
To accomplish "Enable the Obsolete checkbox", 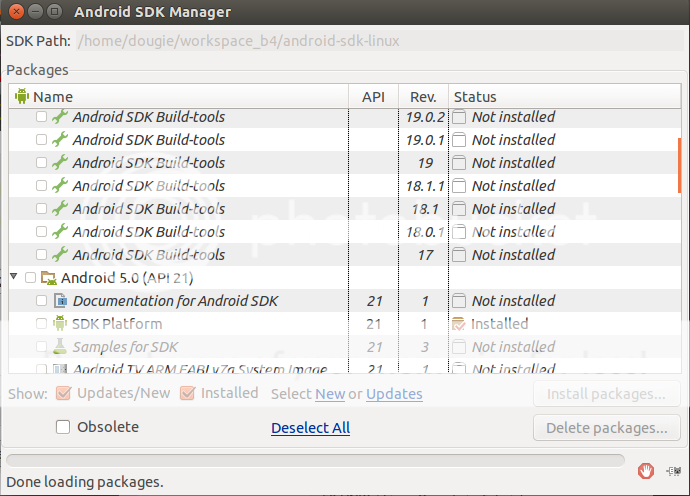I will [x=63, y=427].
